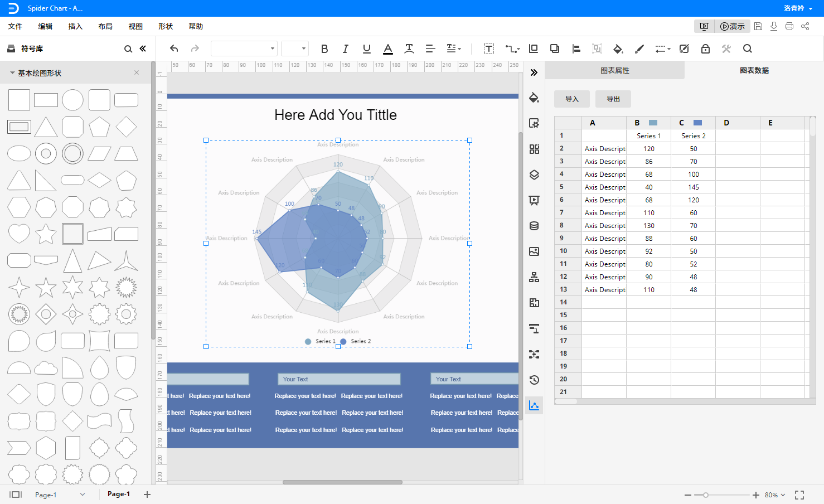The height and width of the screenshot is (504, 824).
Task: Click zoom in plus button
Action: (x=755, y=495)
